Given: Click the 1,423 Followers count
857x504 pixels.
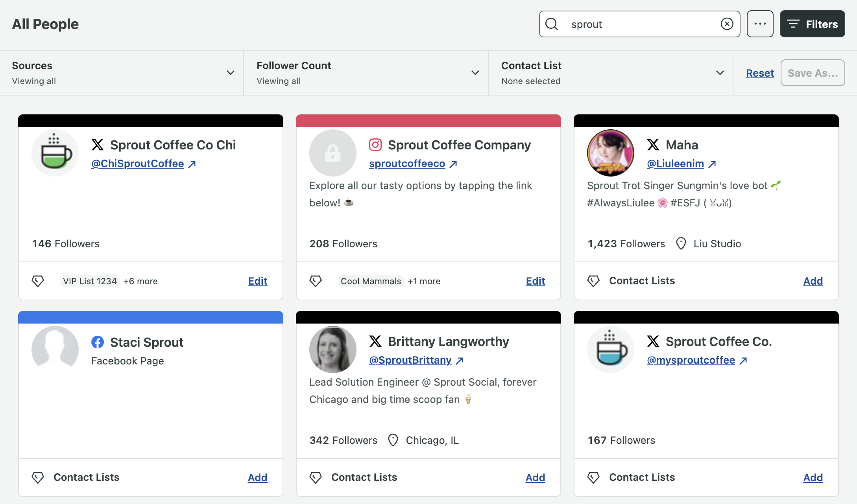Looking at the screenshot, I should [x=626, y=244].
